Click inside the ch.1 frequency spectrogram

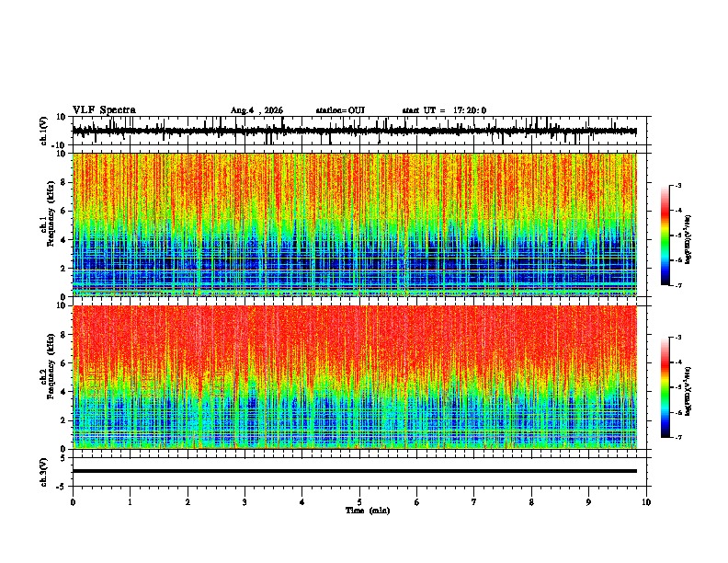pyautogui.click(x=355, y=224)
